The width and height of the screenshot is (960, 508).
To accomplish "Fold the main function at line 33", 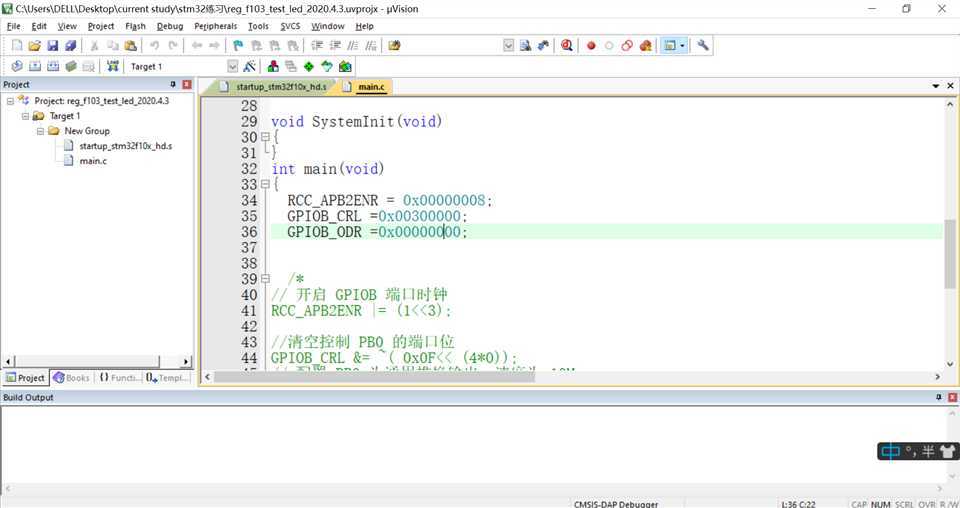I will tap(265, 184).
